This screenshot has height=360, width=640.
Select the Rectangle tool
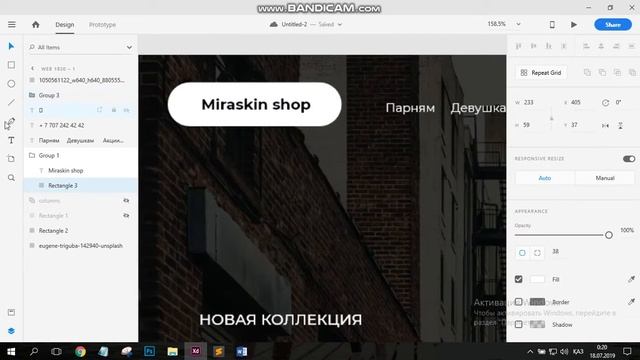[x=11, y=65]
